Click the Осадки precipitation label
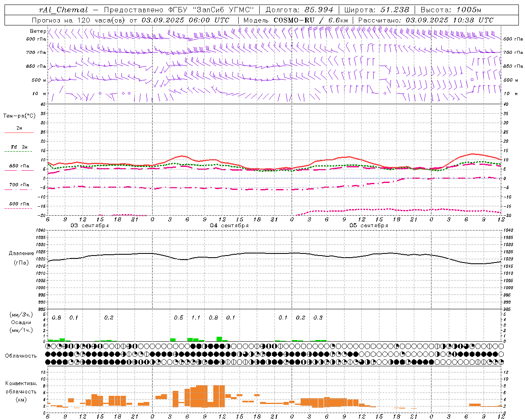Image resolution: width=525 pixels, height=420 pixels. (21, 322)
